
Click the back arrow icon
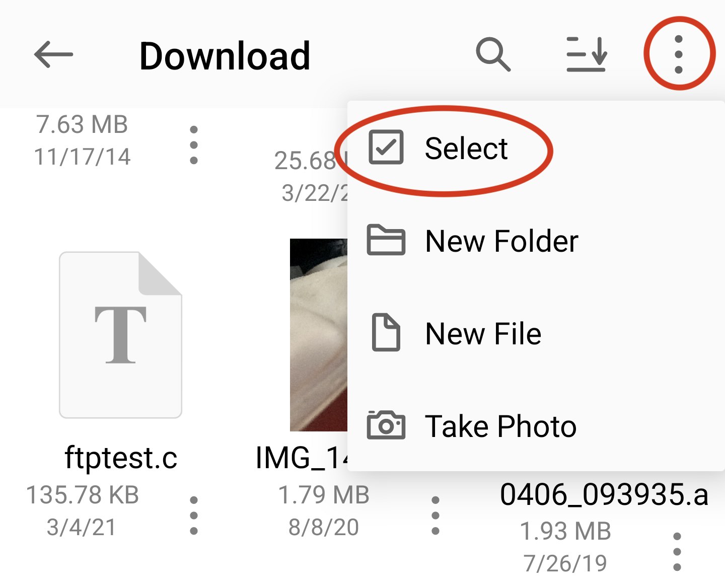[53, 54]
